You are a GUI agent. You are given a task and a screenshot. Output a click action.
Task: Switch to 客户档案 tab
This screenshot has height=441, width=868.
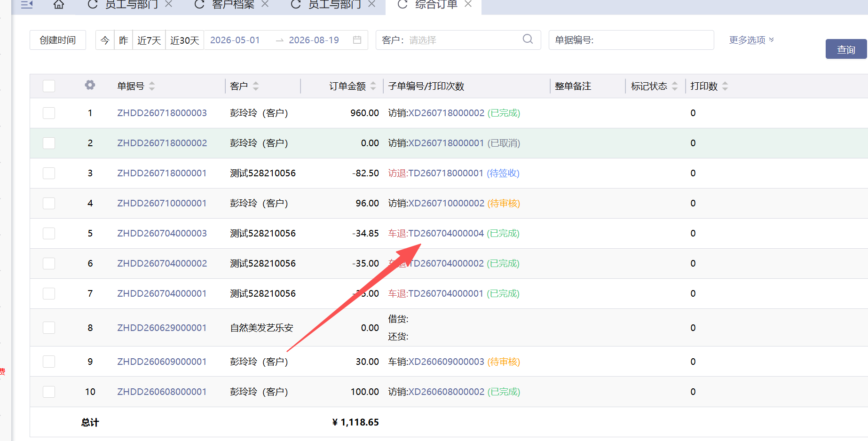233,4
